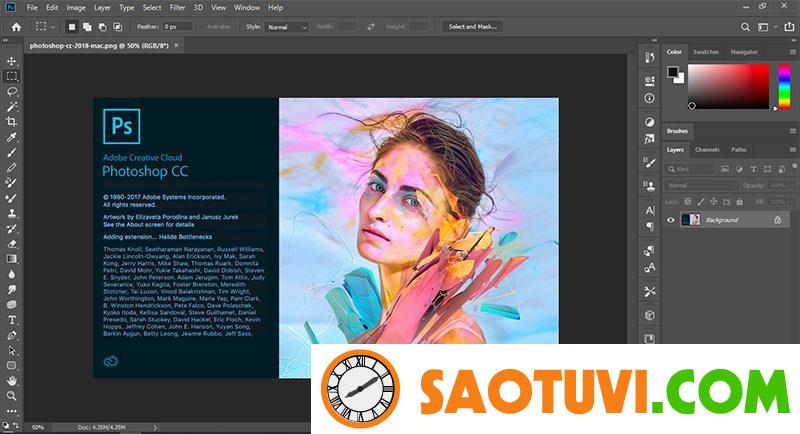Image resolution: width=800 pixels, height=434 pixels.
Task: Close the photoshop-cc-2018-mac.png document tab
Action: [x=177, y=45]
